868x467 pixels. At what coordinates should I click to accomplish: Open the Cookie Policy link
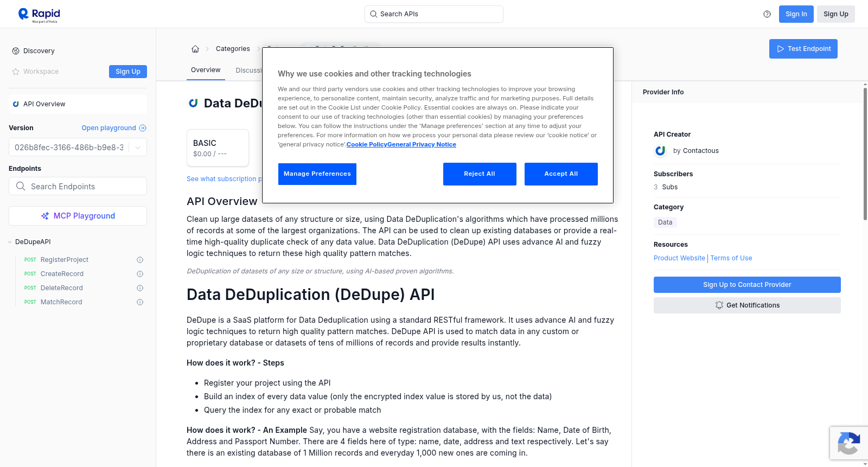pyautogui.click(x=367, y=144)
